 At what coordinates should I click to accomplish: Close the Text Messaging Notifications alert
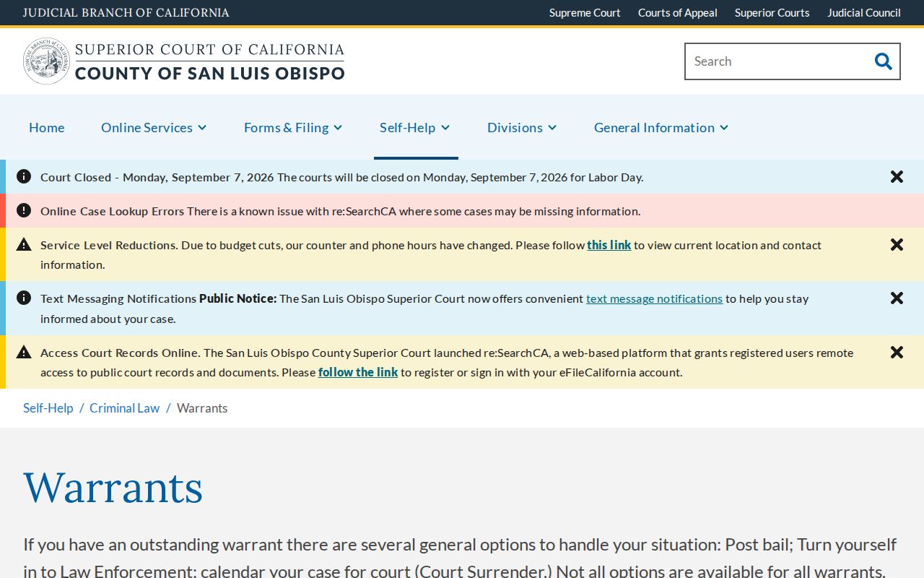point(897,298)
